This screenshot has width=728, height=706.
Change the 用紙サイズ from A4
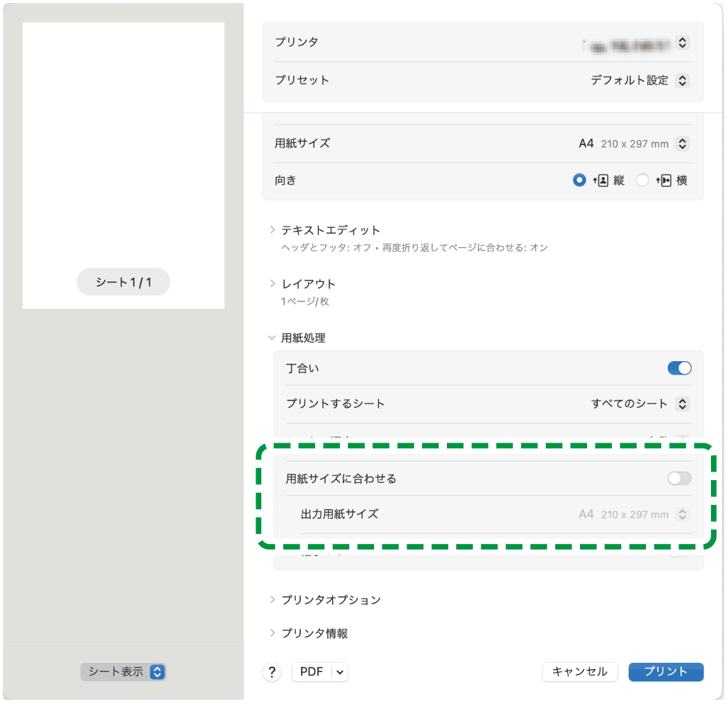click(681, 143)
